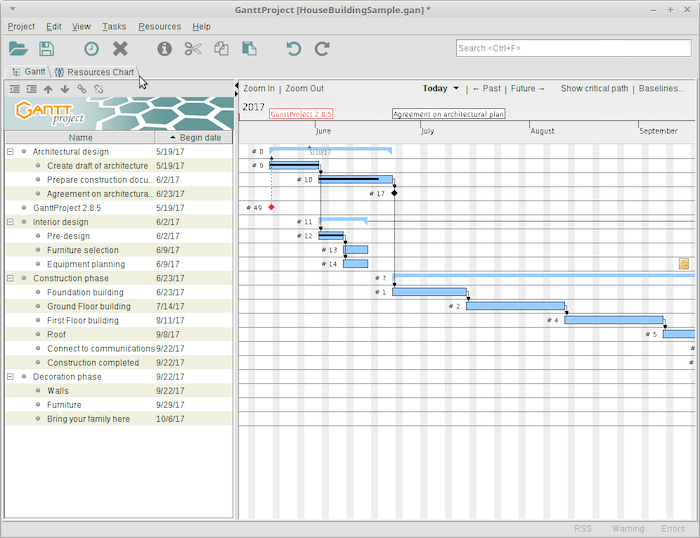Select the Foundation building task row
The width and height of the screenshot is (700, 538).
[119, 292]
